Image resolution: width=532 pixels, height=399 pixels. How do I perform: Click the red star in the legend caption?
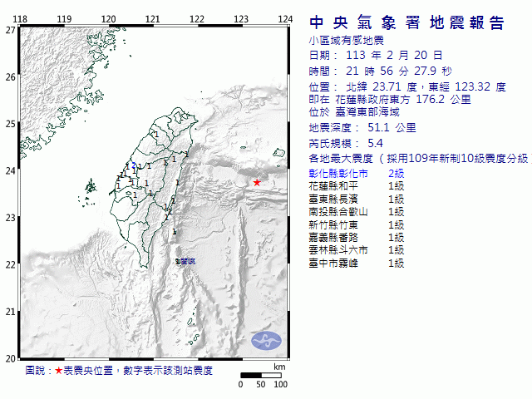click(59, 371)
